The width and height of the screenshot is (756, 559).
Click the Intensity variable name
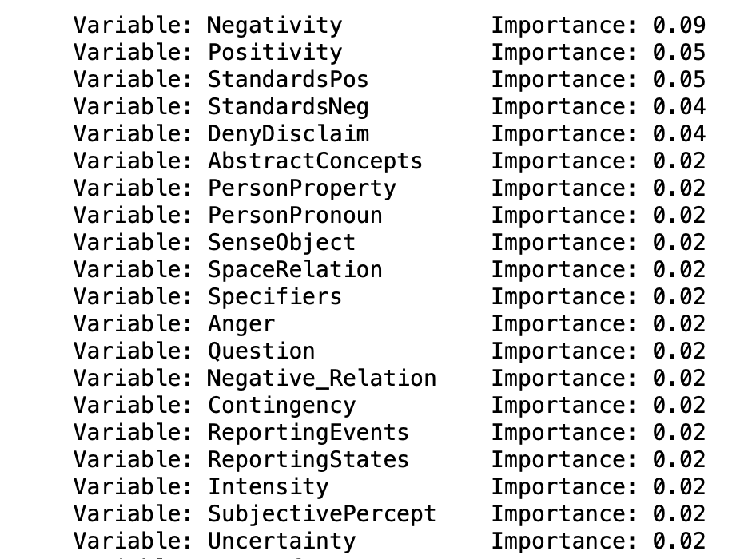(268, 486)
